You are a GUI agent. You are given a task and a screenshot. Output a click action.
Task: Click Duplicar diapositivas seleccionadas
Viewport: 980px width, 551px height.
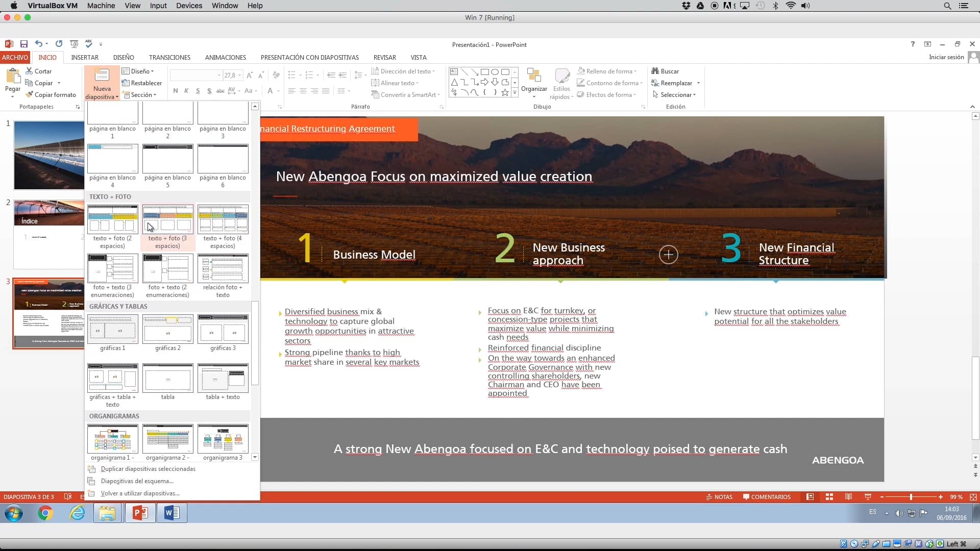148,469
